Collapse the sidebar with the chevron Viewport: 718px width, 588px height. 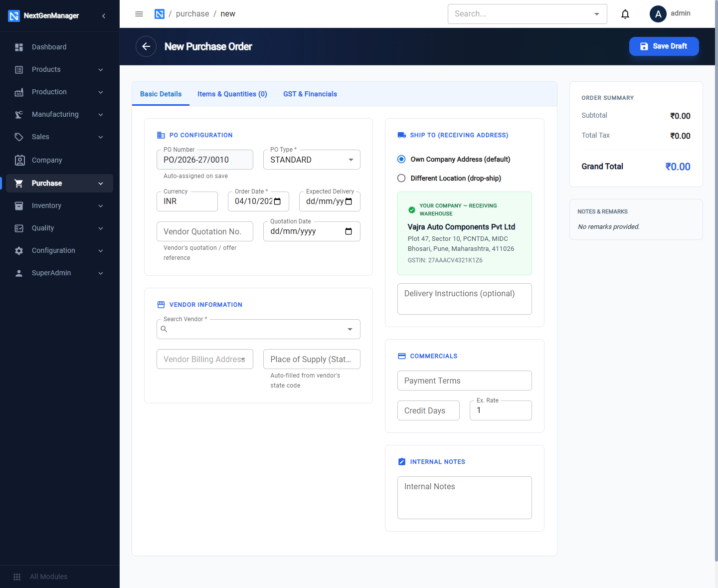(x=104, y=16)
